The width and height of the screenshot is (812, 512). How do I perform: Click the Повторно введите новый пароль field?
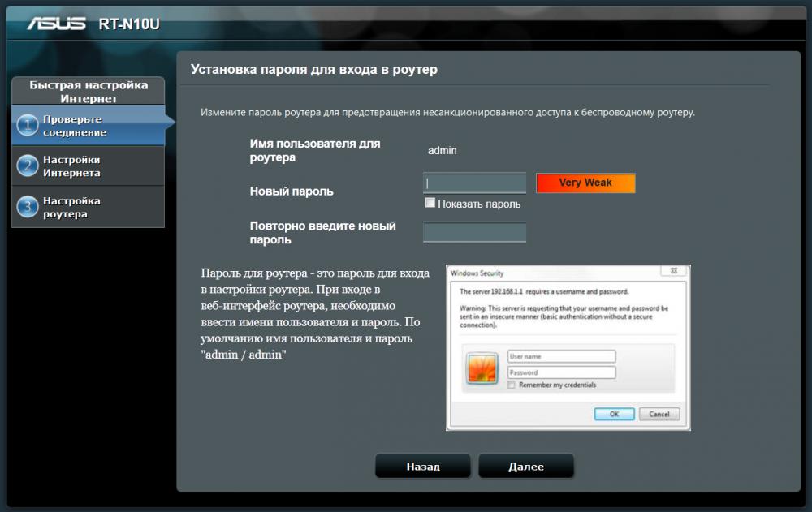(474, 232)
